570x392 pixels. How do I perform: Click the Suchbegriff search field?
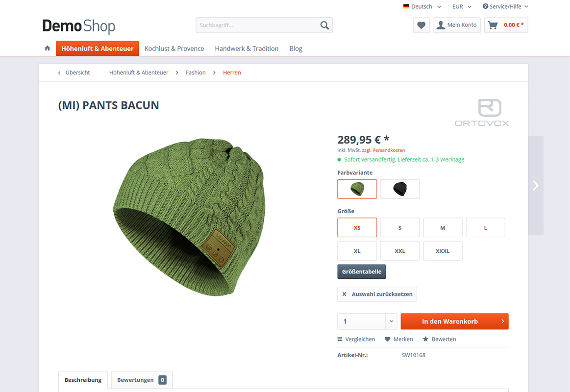[257, 25]
